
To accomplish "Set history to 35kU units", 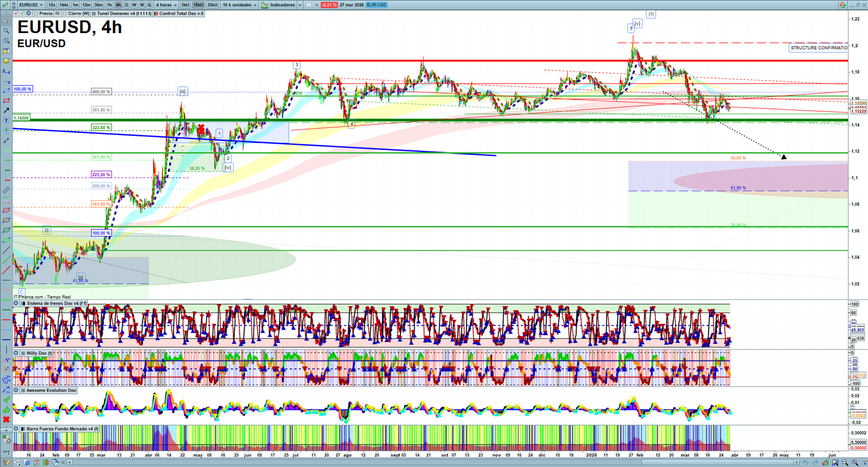I will [x=212, y=5].
